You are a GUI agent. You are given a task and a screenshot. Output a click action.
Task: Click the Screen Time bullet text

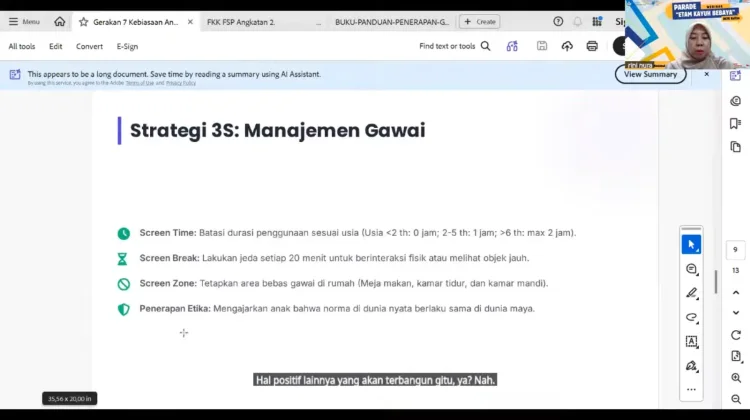click(358, 233)
